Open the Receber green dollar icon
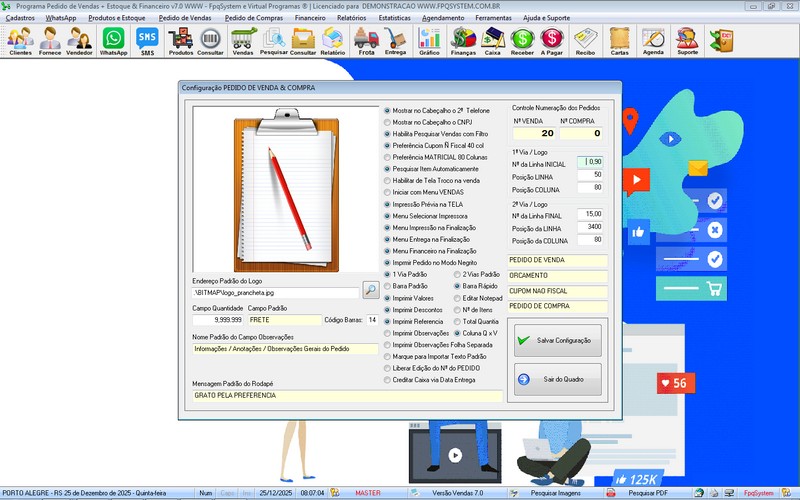The image size is (800, 500). (522, 41)
